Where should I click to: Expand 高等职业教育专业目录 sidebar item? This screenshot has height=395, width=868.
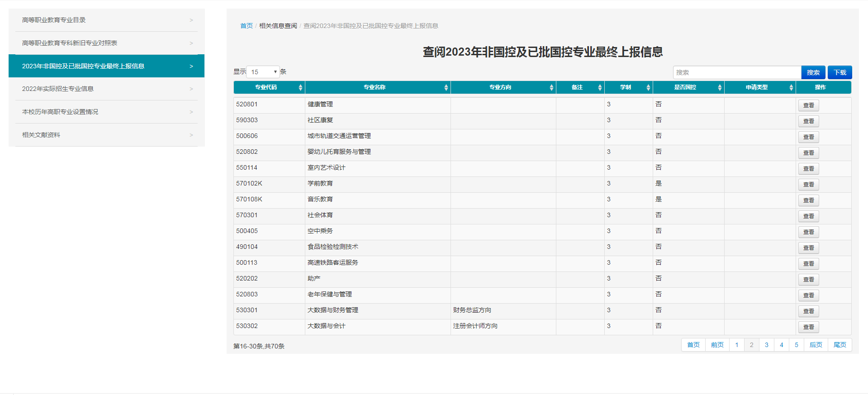(x=107, y=20)
